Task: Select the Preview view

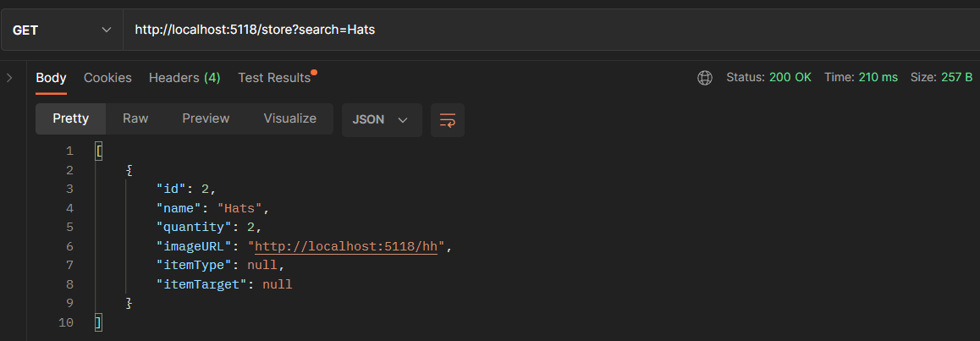Action: point(206,118)
